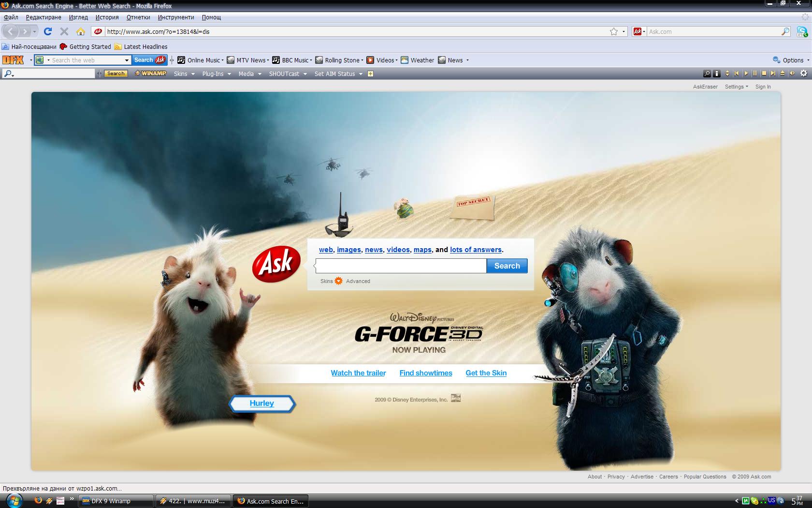
Task: Open the Редактиране menu
Action: 43,17
